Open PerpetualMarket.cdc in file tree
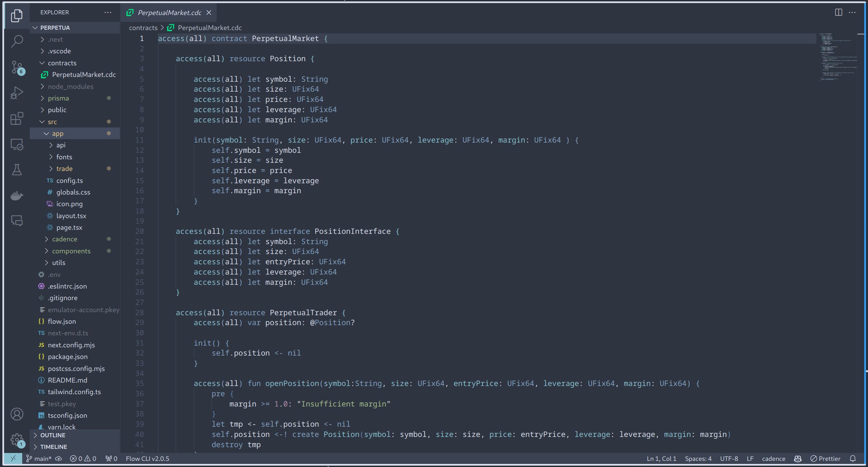Screen dimensions: 868x467 75,75
